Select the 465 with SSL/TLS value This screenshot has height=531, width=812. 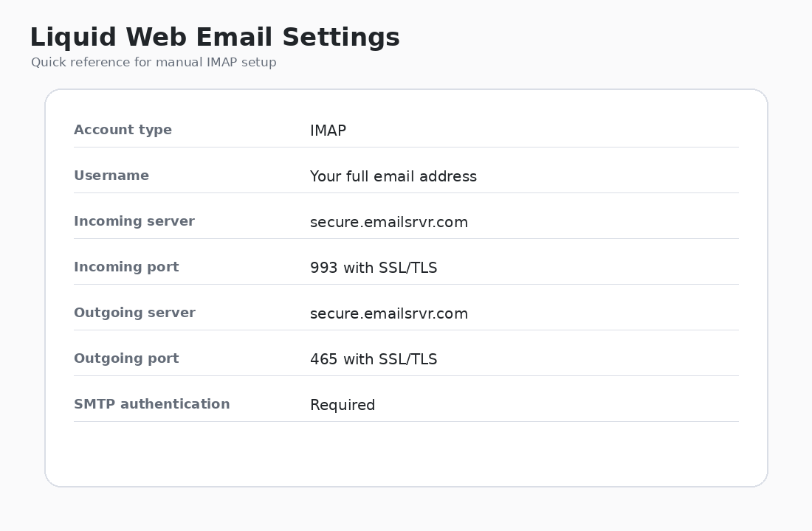[374, 359]
